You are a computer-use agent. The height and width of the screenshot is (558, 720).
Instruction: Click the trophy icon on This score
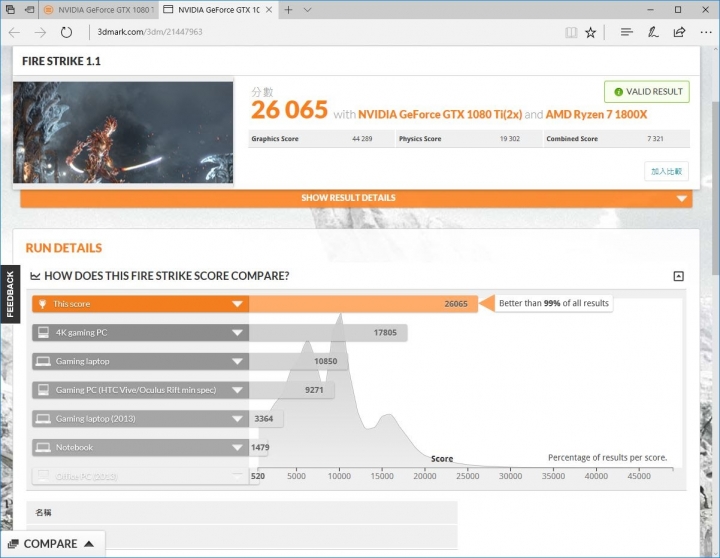tap(42, 304)
